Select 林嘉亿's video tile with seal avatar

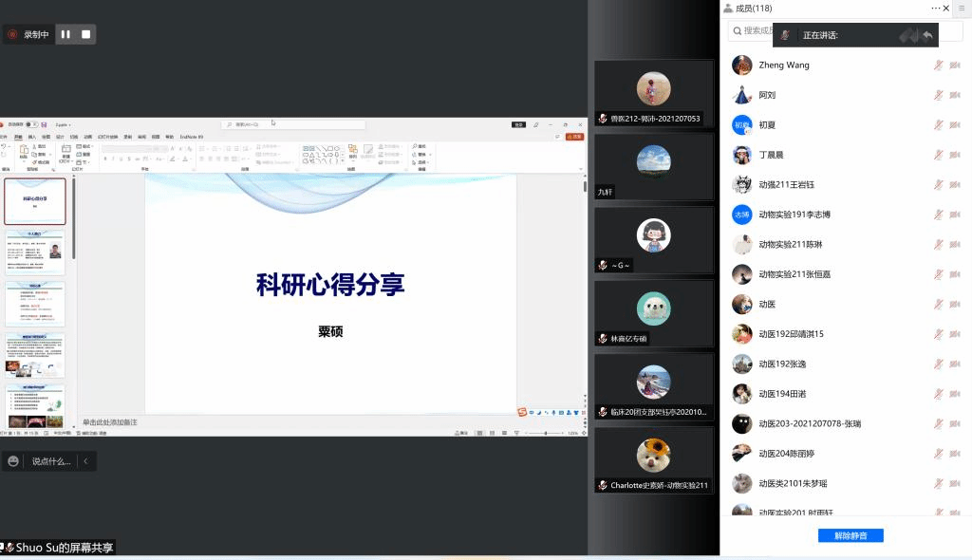(x=653, y=312)
